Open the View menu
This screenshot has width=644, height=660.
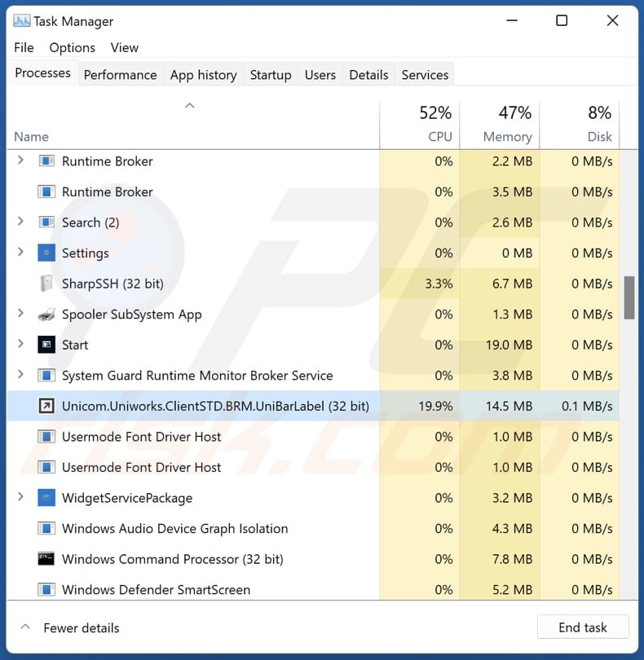pyautogui.click(x=124, y=47)
